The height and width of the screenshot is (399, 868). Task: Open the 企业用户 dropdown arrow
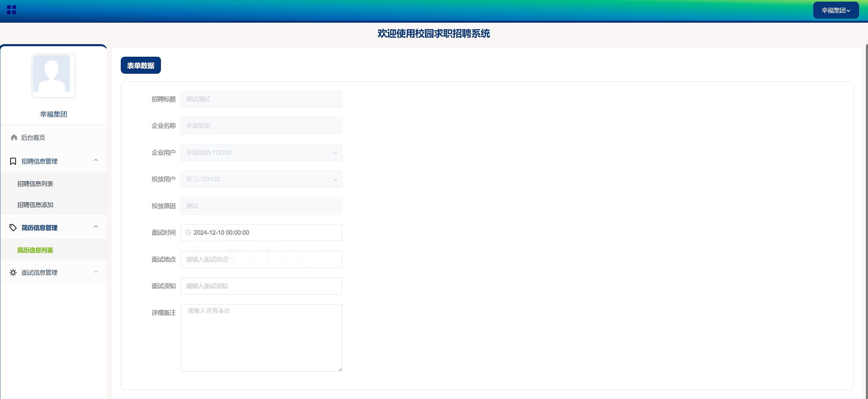(x=335, y=153)
